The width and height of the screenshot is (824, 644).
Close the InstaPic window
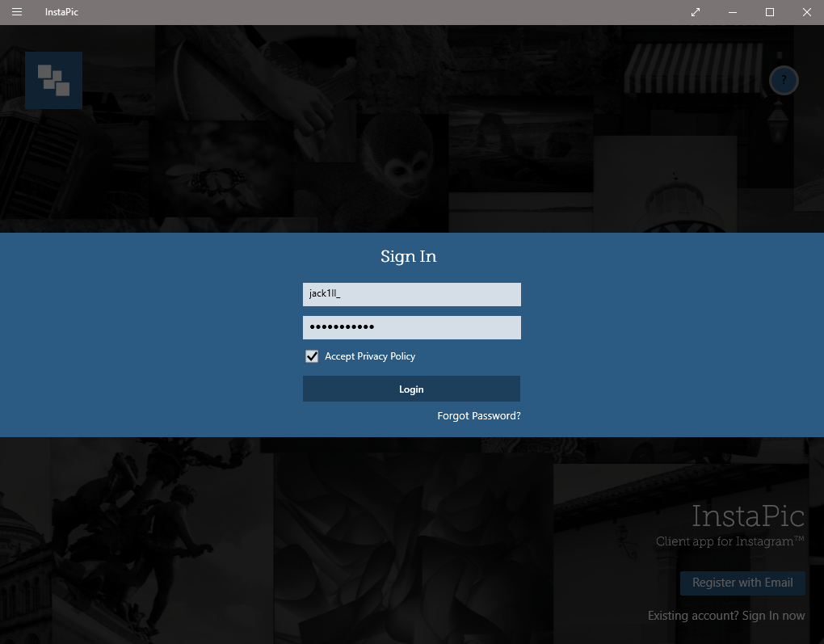[807, 12]
